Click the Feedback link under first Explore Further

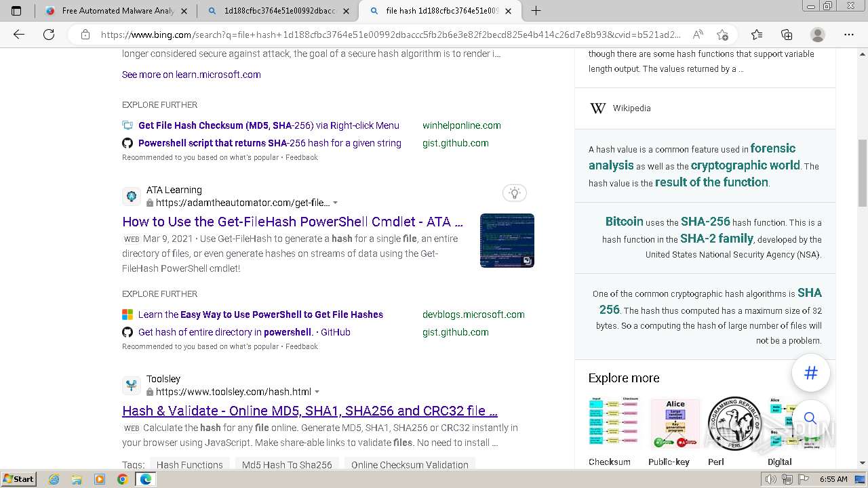(x=302, y=157)
